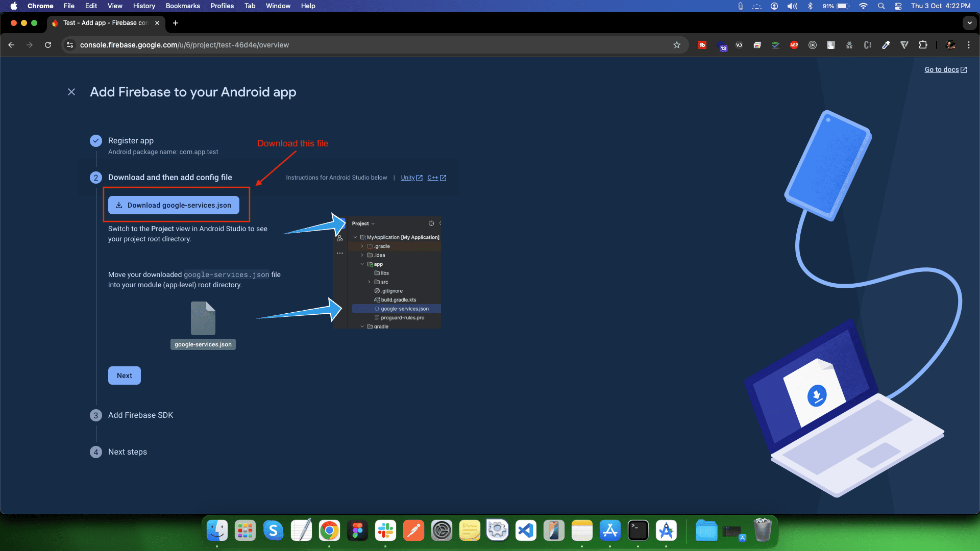Expand step 4 Next steps

(127, 452)
